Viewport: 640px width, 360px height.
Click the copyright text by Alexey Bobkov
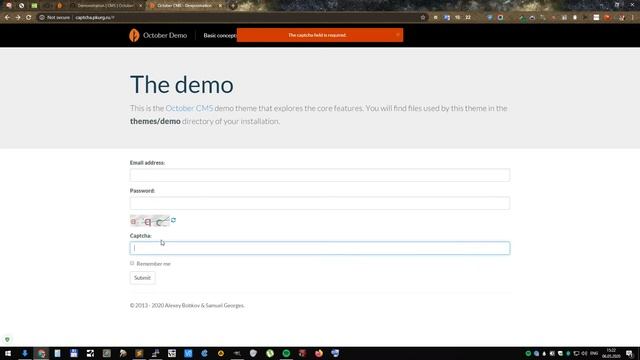click(187, 305)
